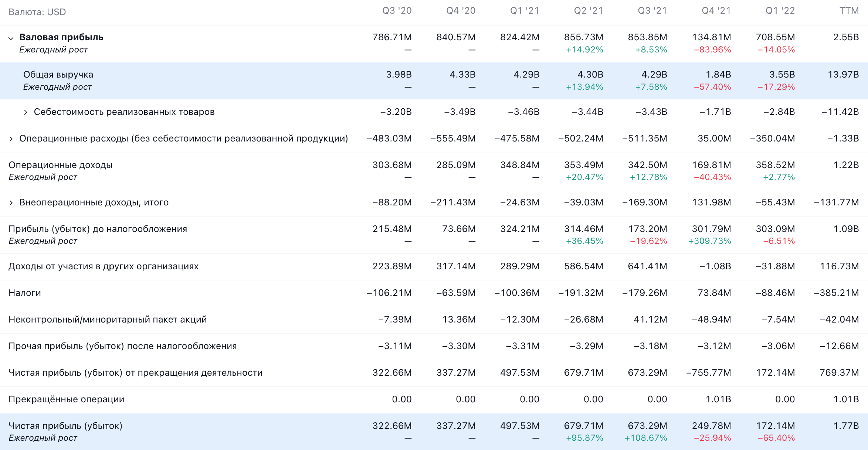Screen dimensions: 868x450
Task: Collapse the Валовая прибыль row chevron
Action: tap(11, 38)
